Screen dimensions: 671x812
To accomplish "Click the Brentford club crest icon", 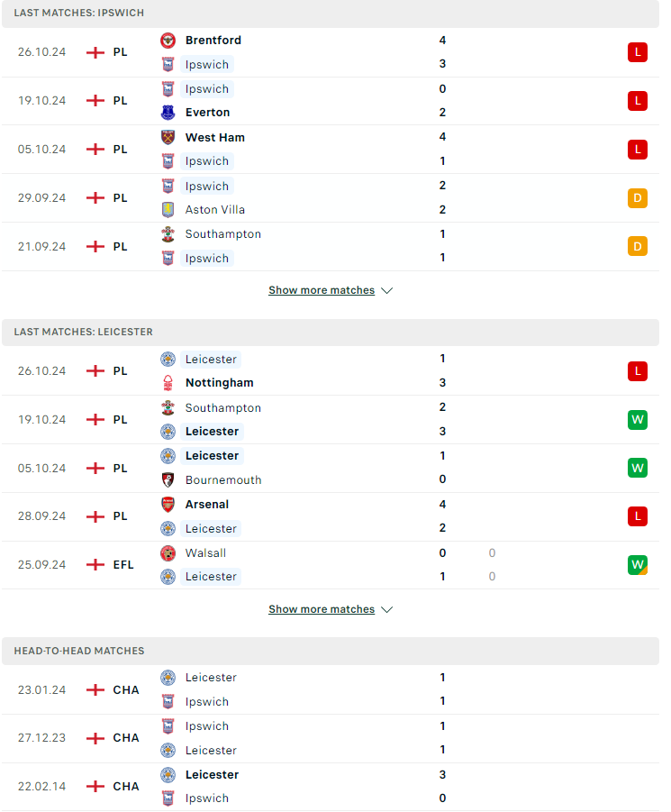I will [168, 40].
